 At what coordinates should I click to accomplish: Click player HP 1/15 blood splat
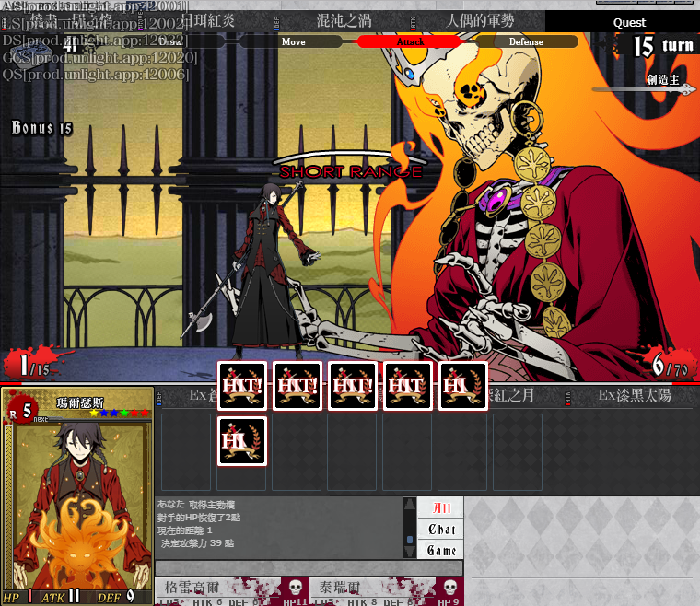(34, 365)
